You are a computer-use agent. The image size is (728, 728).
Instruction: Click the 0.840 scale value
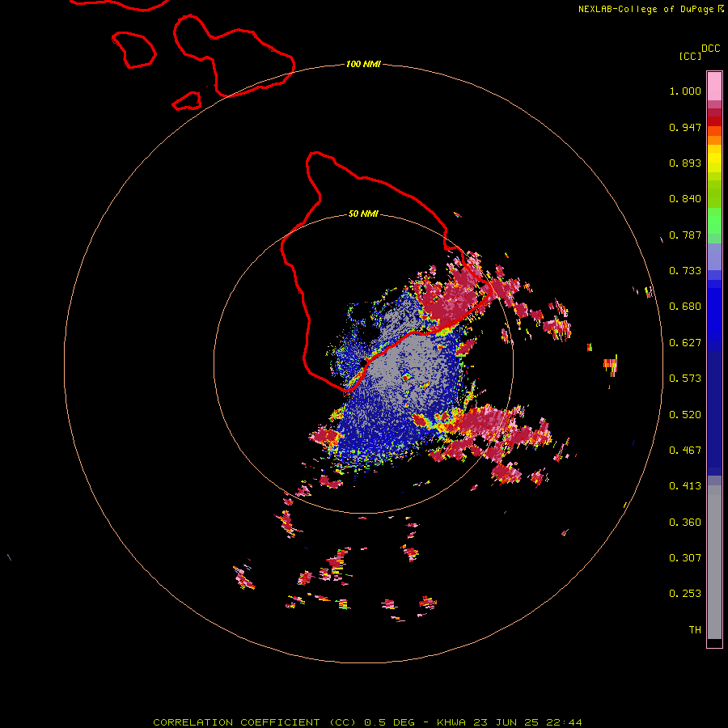685,199
